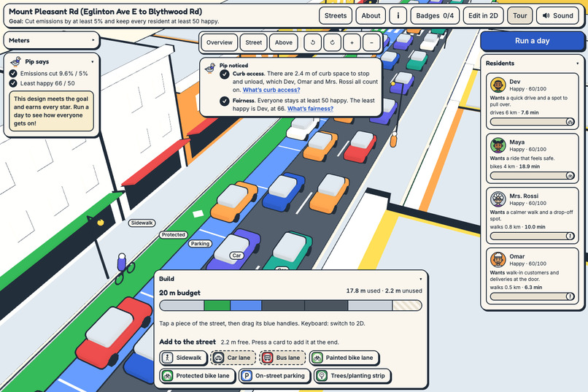Select the green segment in budget bar
The width and height of the screenshot is (588, 392).
pos(217,305)
